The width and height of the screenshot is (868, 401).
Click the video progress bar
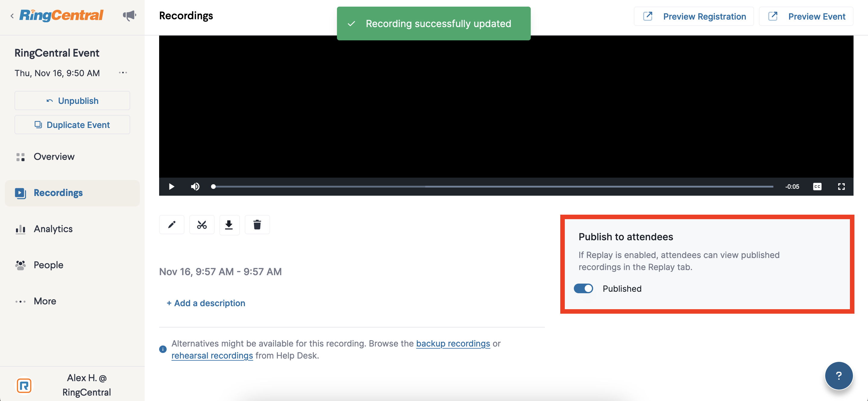[x=493, y=187]
